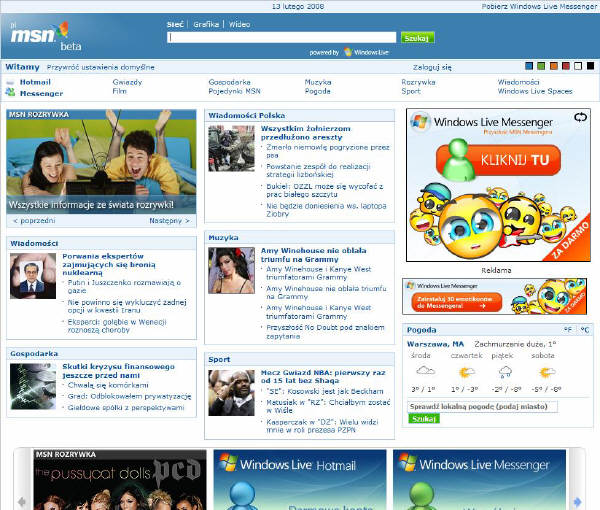Click Pobierz Windows Live Messenger link

[x=539, y=6]
